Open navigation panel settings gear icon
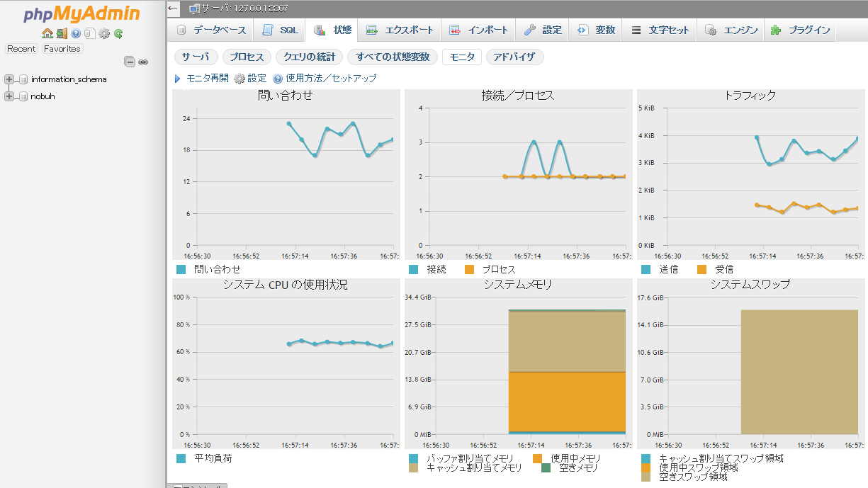This screenshot has height=488, width=868. [104, 33]
